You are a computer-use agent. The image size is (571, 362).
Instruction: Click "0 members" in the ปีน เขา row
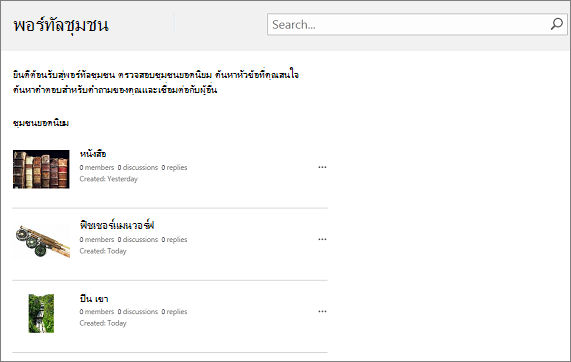tap(97, 312)
